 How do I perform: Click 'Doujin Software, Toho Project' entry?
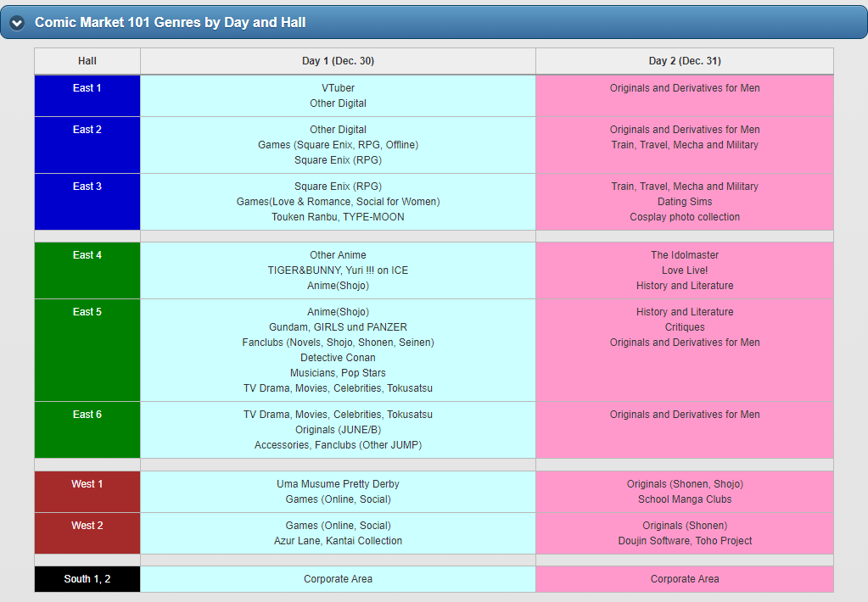click(x=685, y=541)
